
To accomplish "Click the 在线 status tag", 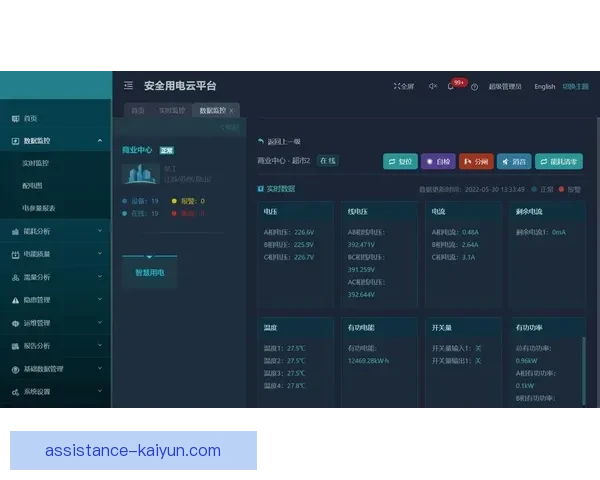I will click(328, 161).
